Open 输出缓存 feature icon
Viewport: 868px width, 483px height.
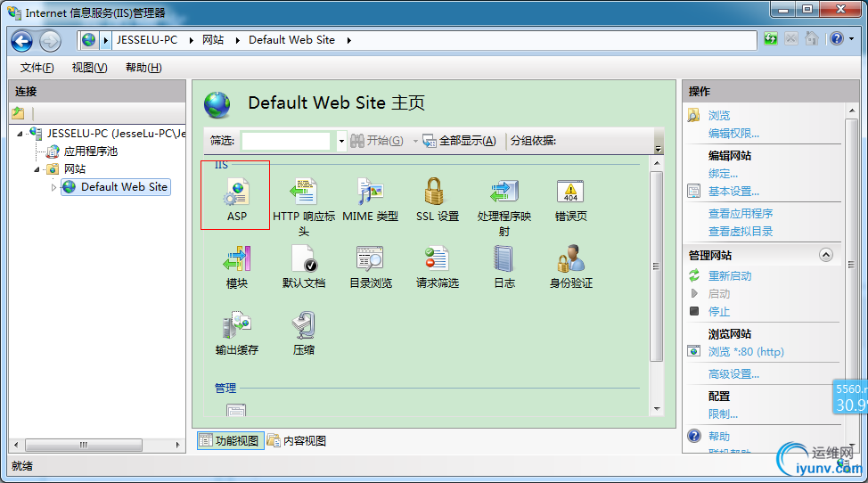point(237,333)
